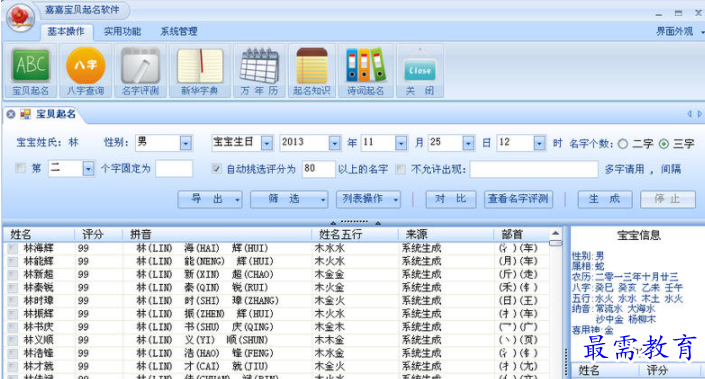
Task: Open the 八字查询 tool
Action: [x=85, y=71]
